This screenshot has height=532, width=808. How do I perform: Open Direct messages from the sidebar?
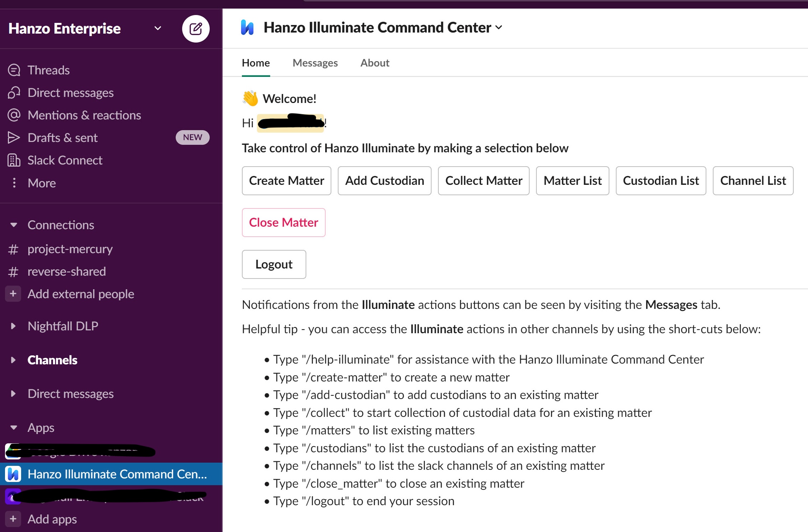[x=70, y=93]
